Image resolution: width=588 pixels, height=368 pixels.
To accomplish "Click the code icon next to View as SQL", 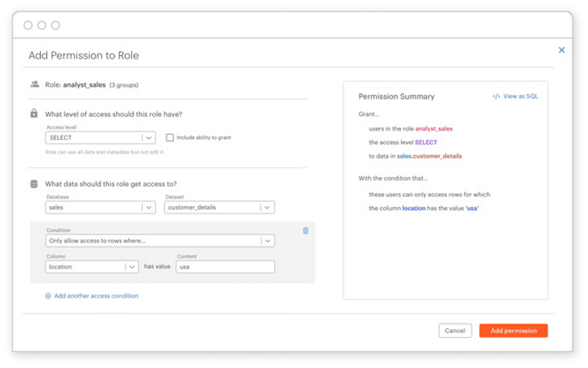I will point(496,96).
